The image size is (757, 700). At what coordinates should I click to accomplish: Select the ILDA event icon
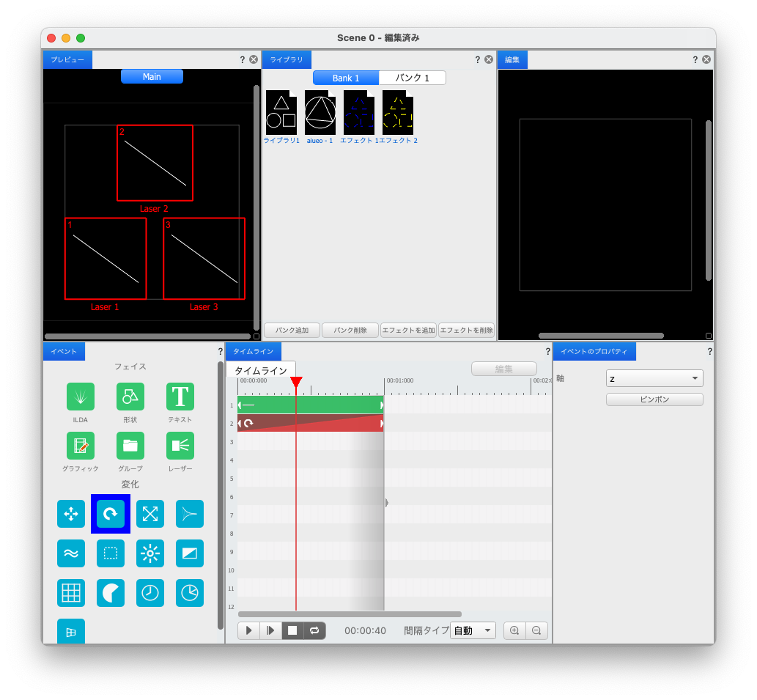pyautogui.click(x=81, y=397)
